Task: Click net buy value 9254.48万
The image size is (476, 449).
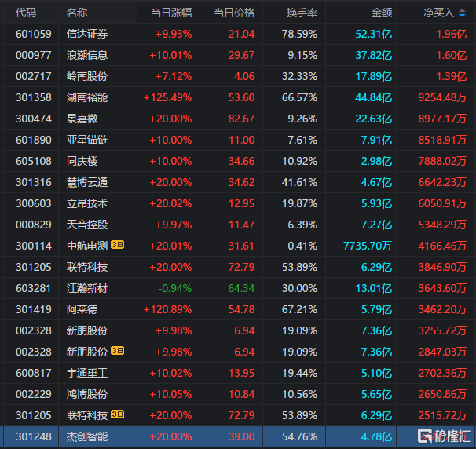Action: (442, 97)
